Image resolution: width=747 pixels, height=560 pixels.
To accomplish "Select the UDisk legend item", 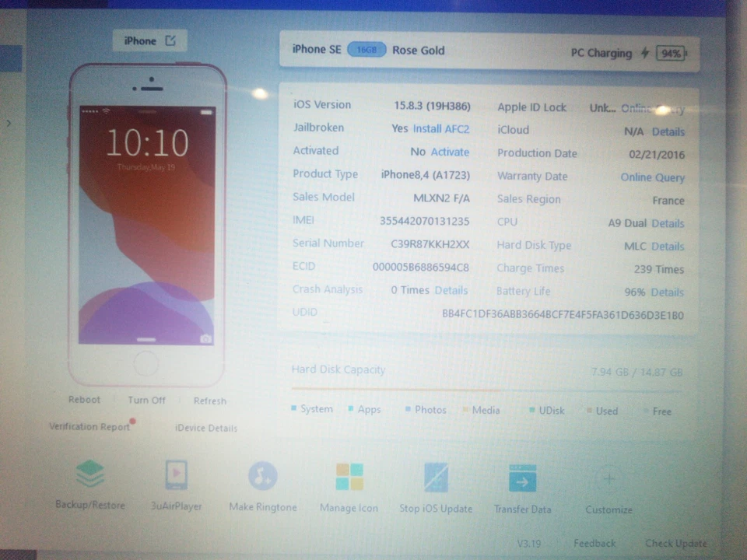I will pos(547,411).
